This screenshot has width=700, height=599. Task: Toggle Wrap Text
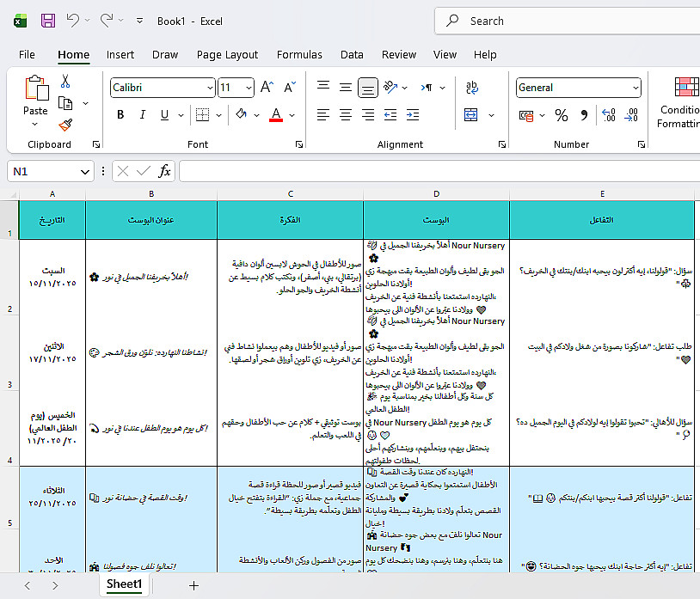[x=471, y=88]
